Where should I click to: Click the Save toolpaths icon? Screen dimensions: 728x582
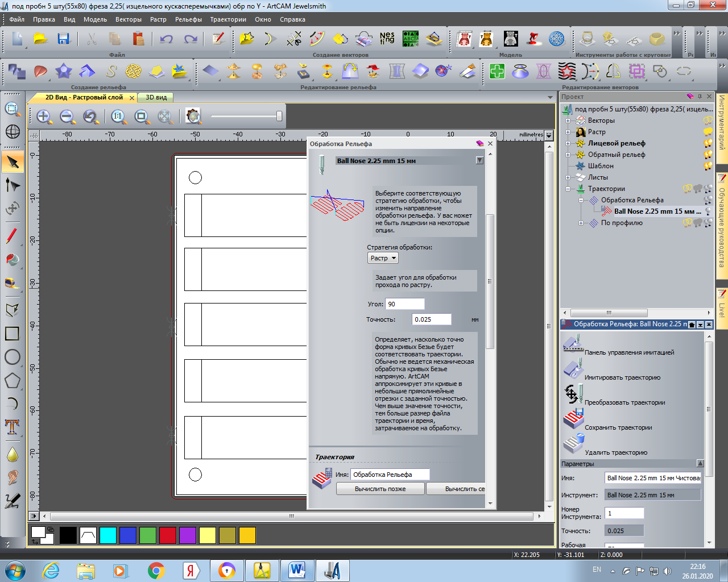coord(573,419)
